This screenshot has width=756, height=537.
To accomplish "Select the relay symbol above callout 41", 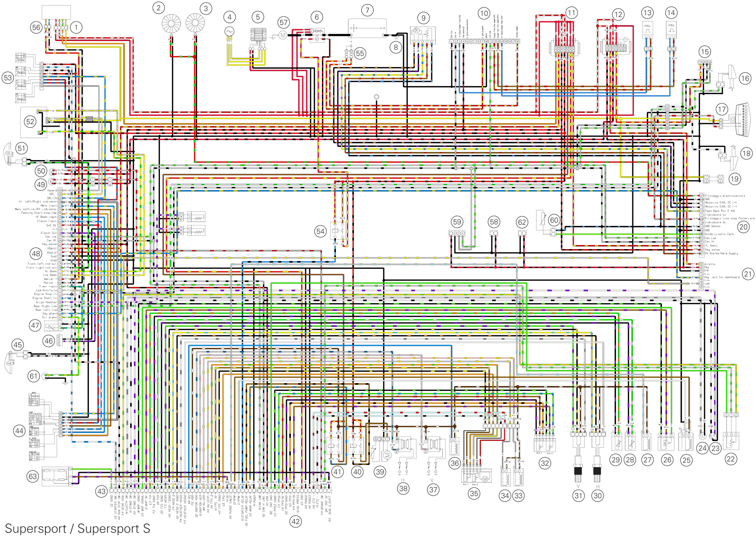I will point(334,446).
